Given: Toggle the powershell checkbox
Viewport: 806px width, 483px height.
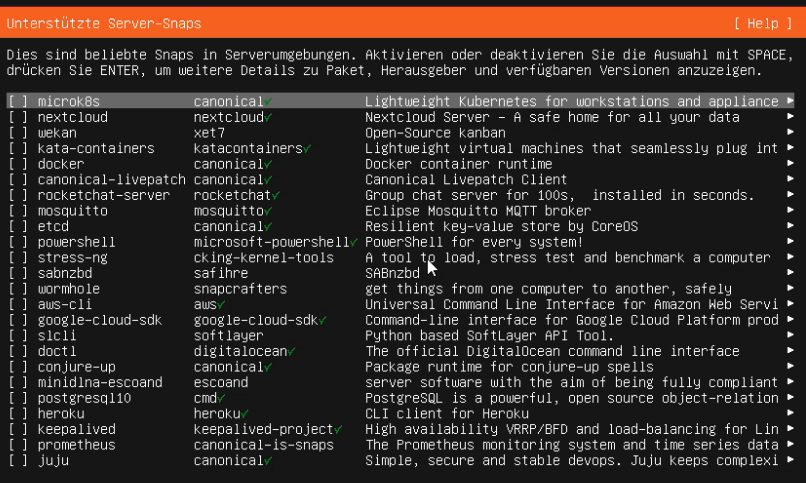Looking at the screenshot, I should point(18,242).
